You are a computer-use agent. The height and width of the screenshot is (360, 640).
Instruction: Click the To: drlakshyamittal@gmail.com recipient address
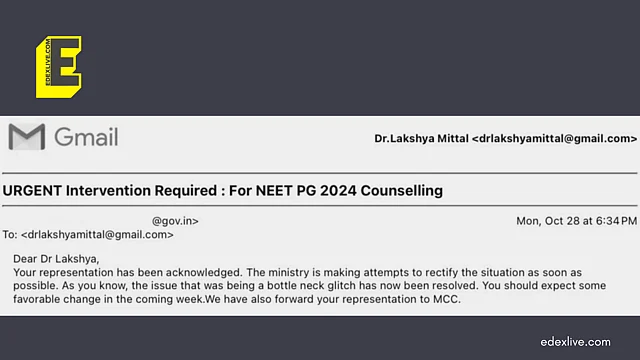point(97,235)
